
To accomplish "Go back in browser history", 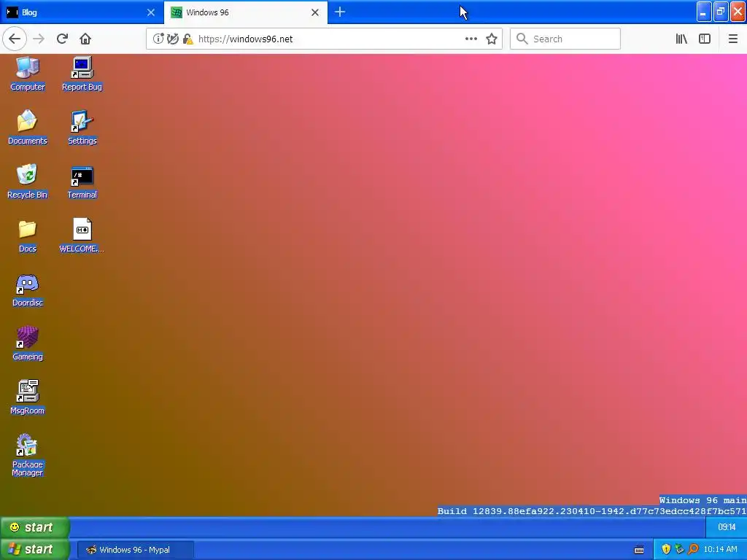I will point(15,39).
